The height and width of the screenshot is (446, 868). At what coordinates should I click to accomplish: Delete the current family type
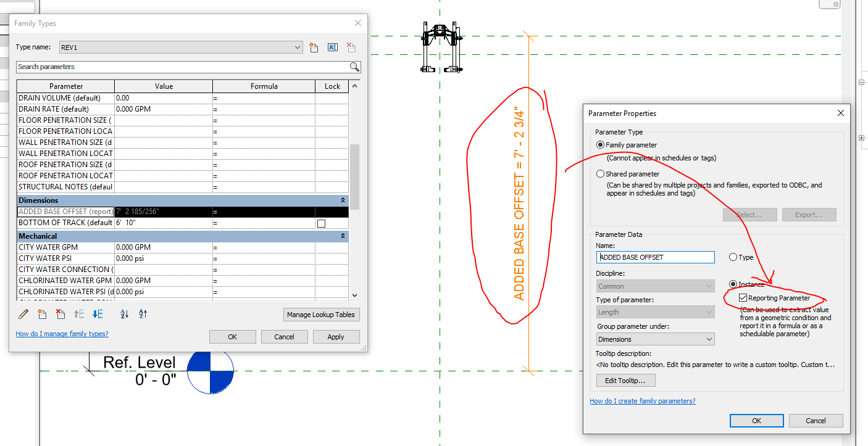tap(351, 47)
